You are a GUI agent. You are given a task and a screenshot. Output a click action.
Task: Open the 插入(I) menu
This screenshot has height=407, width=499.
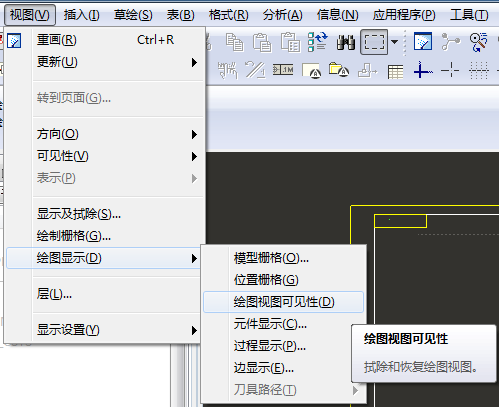click(x=82, y=15)
